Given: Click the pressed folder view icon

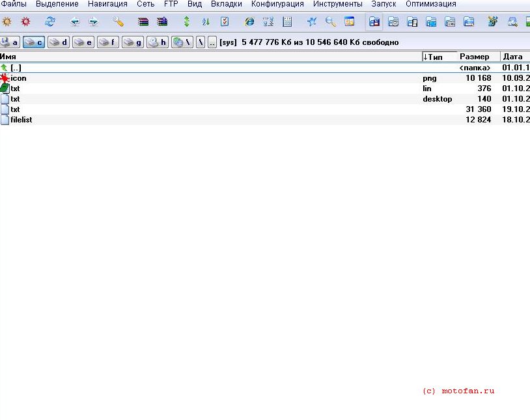Looking at the screenshot, I should click(374, 22).
